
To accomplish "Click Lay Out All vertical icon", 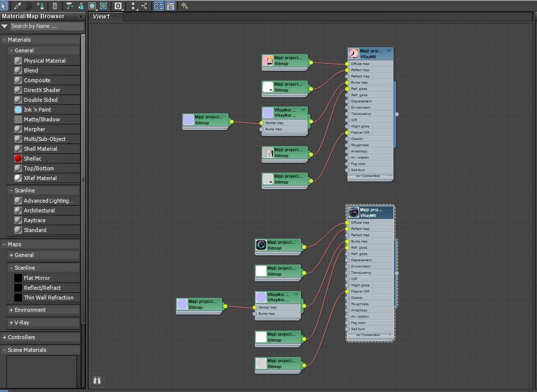I will tap(134, 5).
